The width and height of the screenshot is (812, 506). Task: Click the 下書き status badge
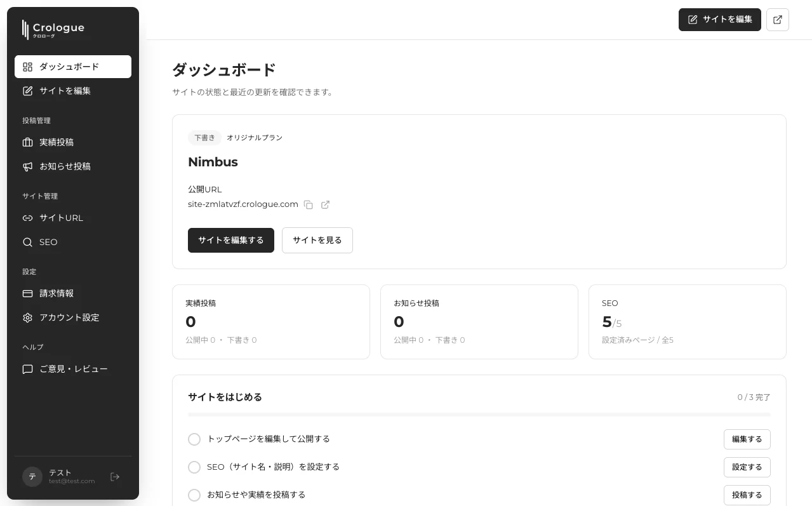click(x=204, y=138)
